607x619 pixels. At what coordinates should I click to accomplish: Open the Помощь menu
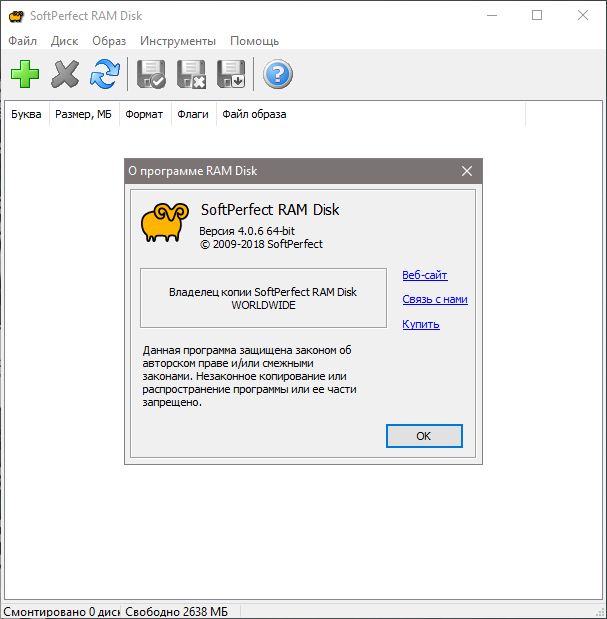coord(255,41)
